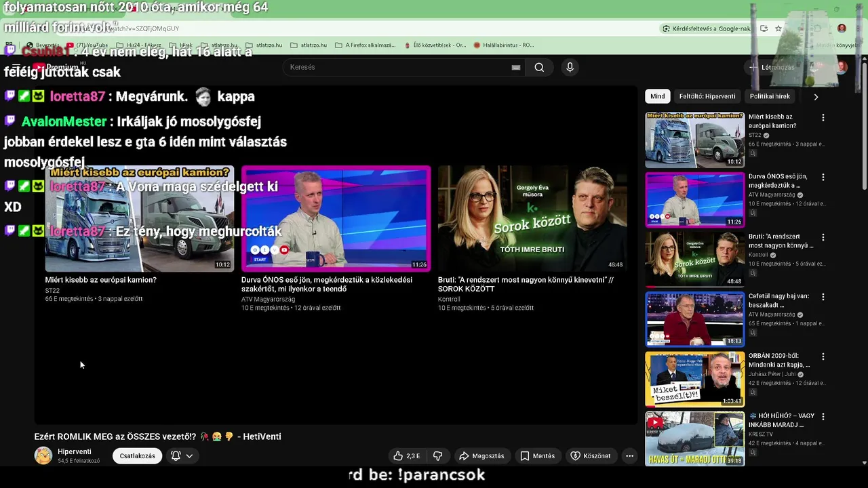This screenshot has height=488, width=868.
Task: Open sidebar thumbnail 'Cefetül nagy baj van' lasting 18:13
Action: pyautogui.click(x=694, y=319)
